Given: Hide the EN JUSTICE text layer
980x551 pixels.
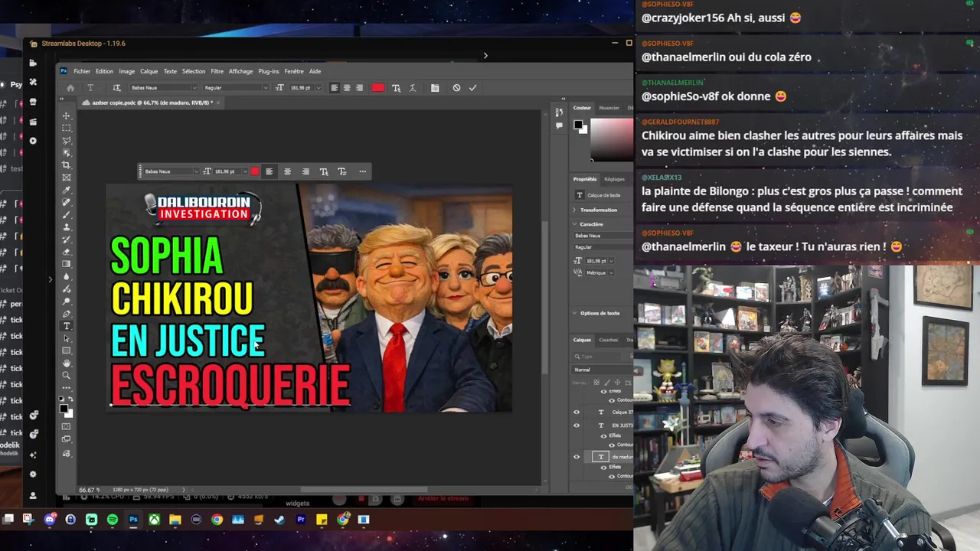Looking at the screenshot, I should tap(577, 425).
